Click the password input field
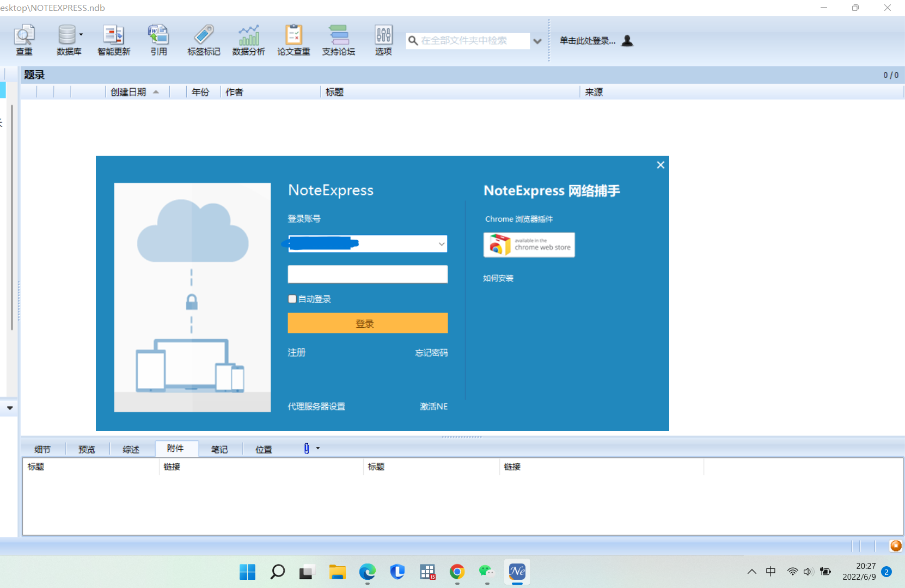 pos(368,274)
